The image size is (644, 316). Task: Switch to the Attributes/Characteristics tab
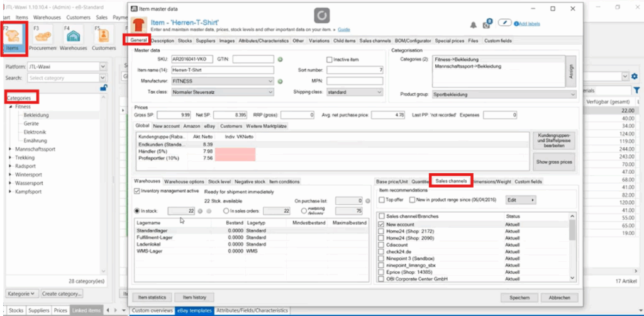point(264,41)
